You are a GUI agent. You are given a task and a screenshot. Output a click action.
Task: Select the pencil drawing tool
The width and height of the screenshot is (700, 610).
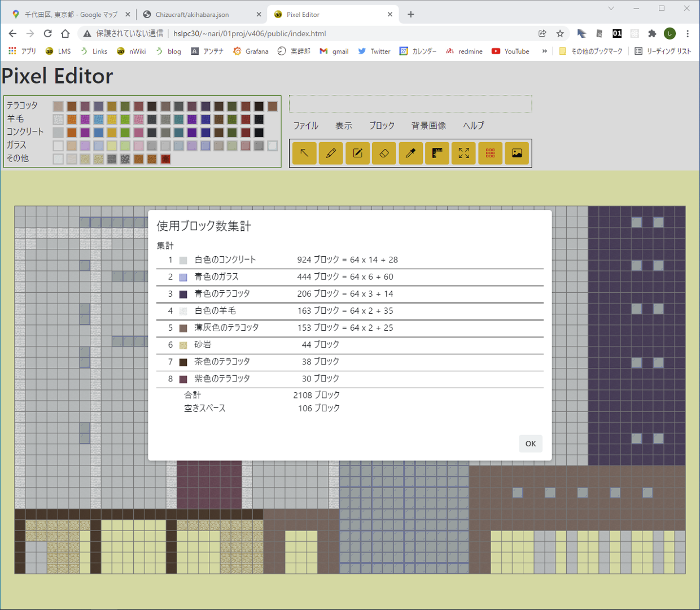331,153
